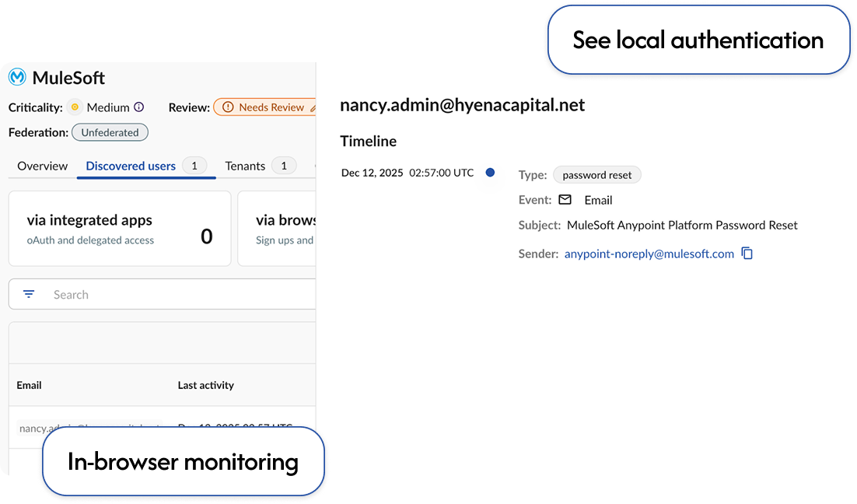Click the integrated apps count 0
The image size is (857, 504).
pyautogui.click(x=207, y=236)
